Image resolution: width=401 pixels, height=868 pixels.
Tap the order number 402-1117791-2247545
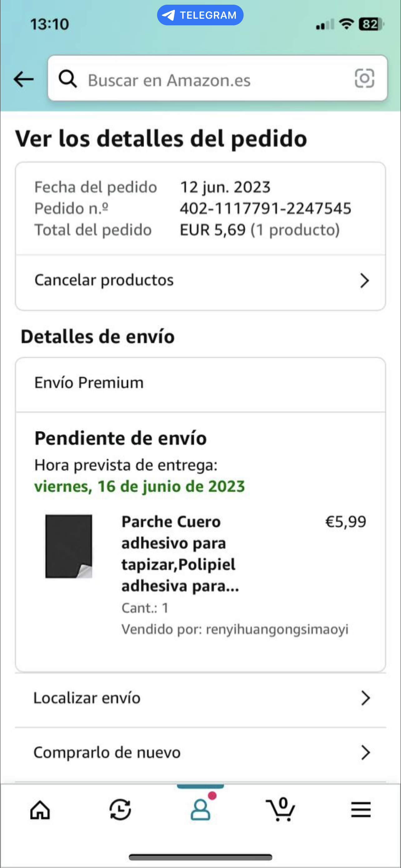pyautogui.click(x=265, y=209)
